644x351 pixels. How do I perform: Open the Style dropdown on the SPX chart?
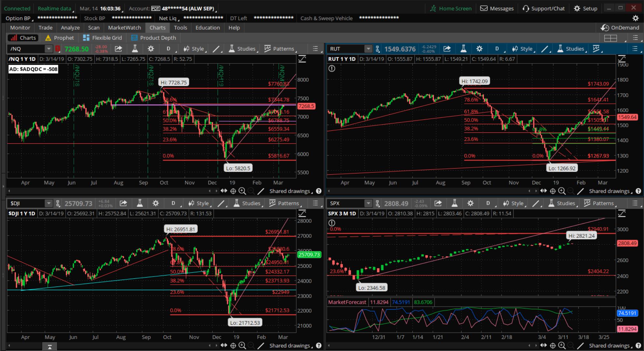(x=517, y=203)
